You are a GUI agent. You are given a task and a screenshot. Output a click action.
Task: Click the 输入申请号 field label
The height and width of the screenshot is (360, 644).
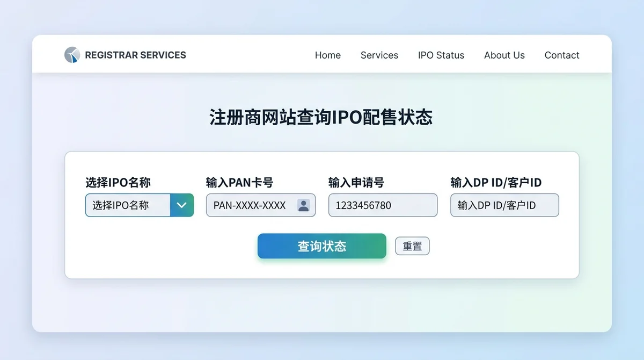(x=356, y=183)
